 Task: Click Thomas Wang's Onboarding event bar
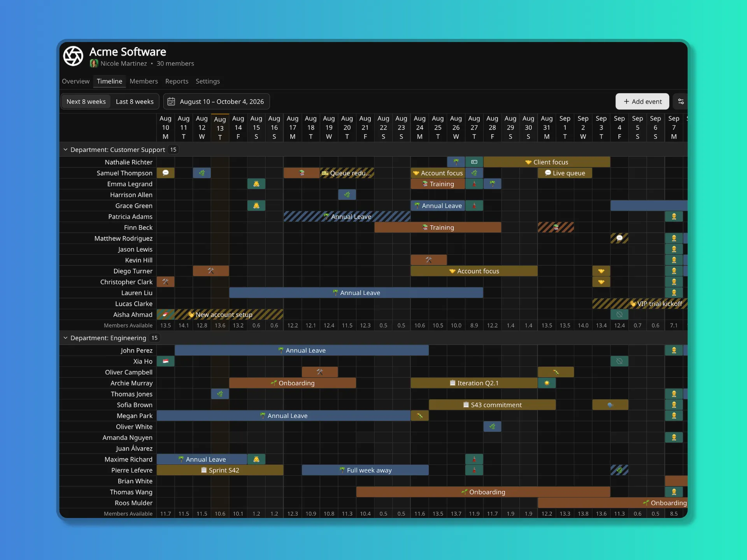pyautogui.click(x=483, y=492)
